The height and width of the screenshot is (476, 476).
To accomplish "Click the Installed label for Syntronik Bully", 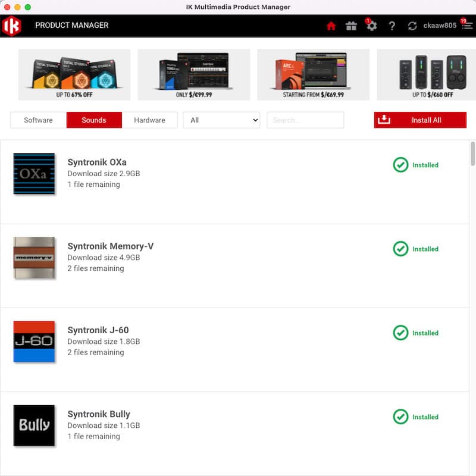I will 425,417.
